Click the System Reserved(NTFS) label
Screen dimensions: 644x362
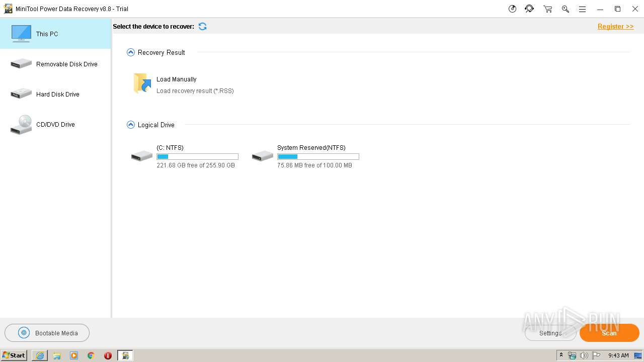(311, 148)
